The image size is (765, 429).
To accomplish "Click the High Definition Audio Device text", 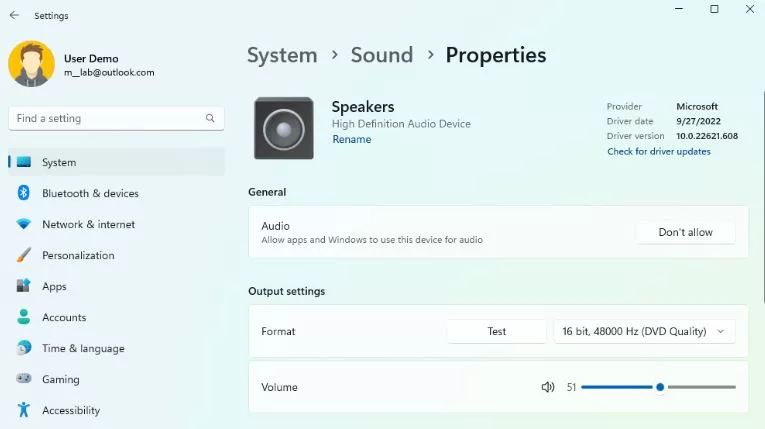I will (x=401, y=124).
